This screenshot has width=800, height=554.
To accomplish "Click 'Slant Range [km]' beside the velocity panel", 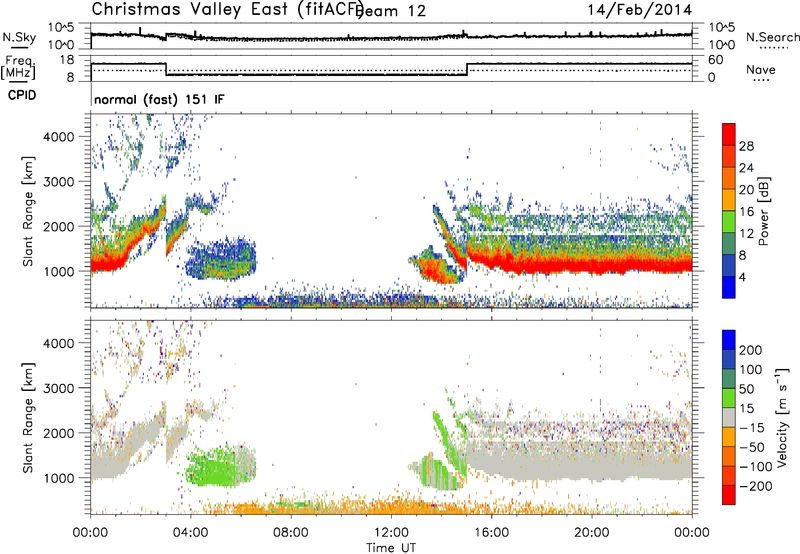I will pyautogui.click(x=28, y=417).
